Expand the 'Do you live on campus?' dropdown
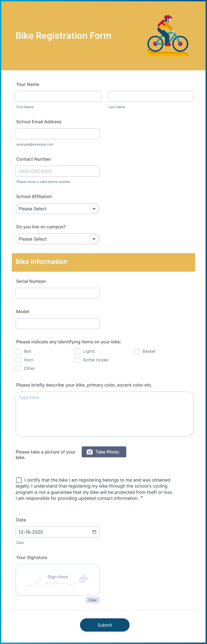Screen dimensions: 207x644 click(57, 239)
